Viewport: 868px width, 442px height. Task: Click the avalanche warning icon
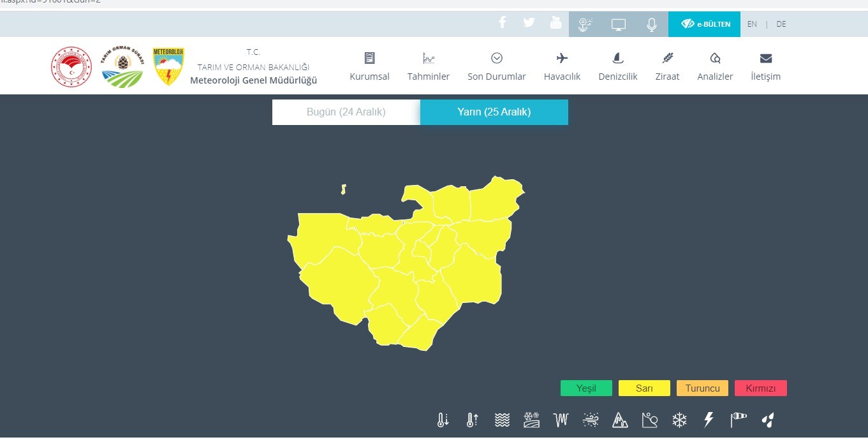click(x=620, y=420)
